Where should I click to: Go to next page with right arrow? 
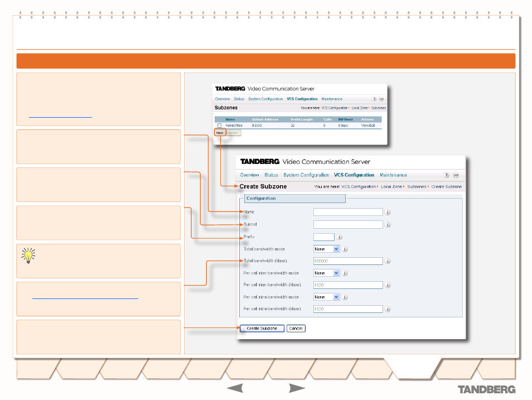click(x=297, y=388)
